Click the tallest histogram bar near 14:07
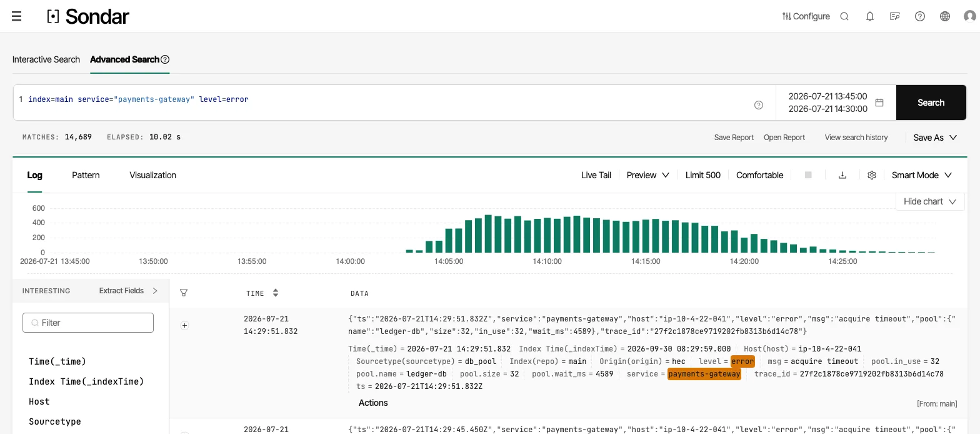Image resolution: width=980 pixels, height=434 pixels. [489, 234]
